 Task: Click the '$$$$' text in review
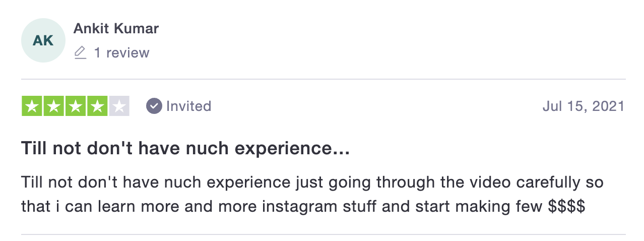point(566,206)
